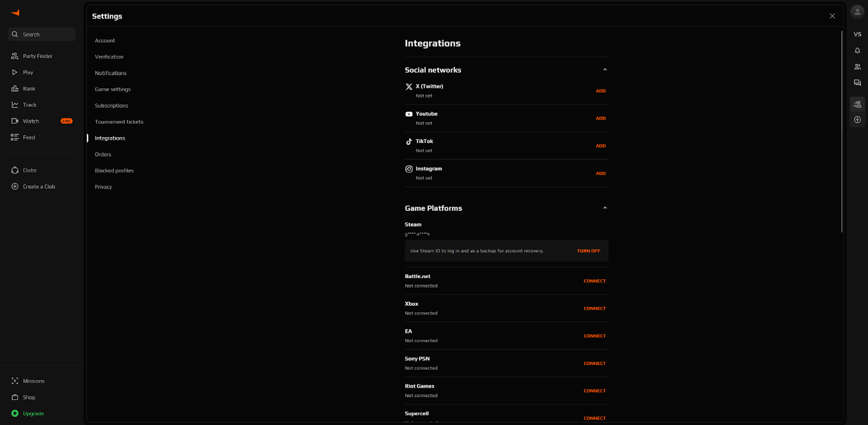Image resolution: width=868 pixels, height=425 pixels.
Task: Click the settings panel scrollbar
Action: click(841, 131)
